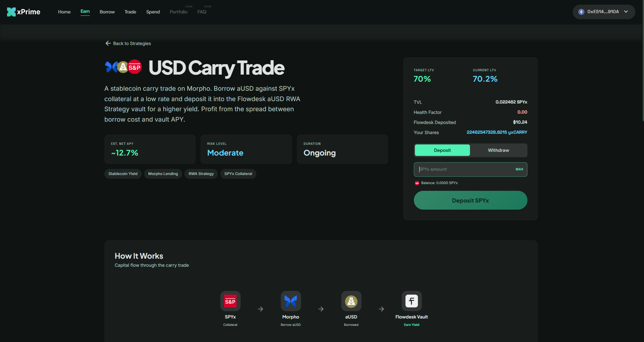The image size is (644, 342).
Task: Open the FAQ nav item
Action: (202, 12)
